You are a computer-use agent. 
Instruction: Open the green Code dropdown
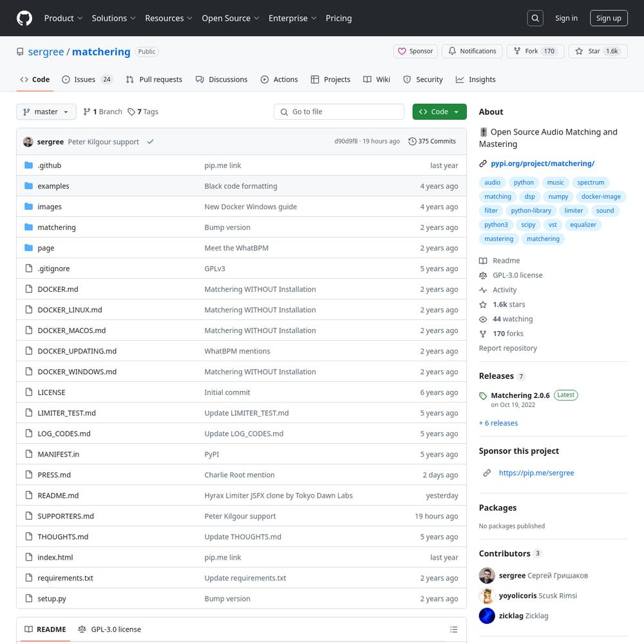(439, 111)
